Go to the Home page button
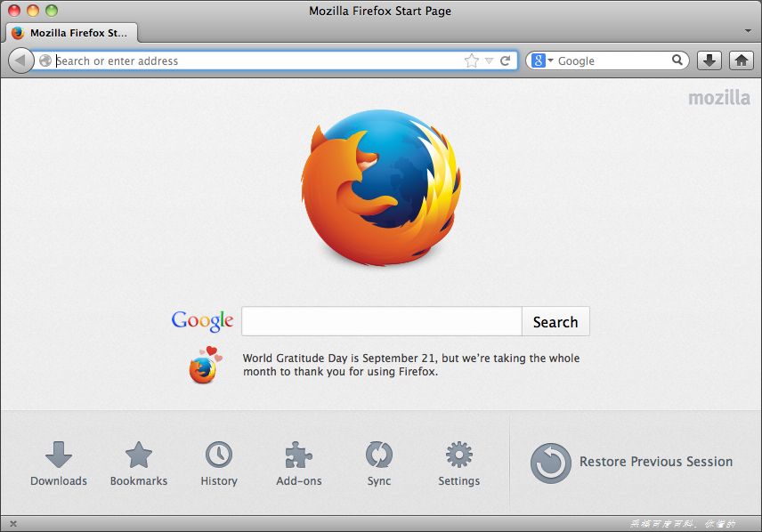The width and height of the screenshot is (762, 532). (742, 60)
